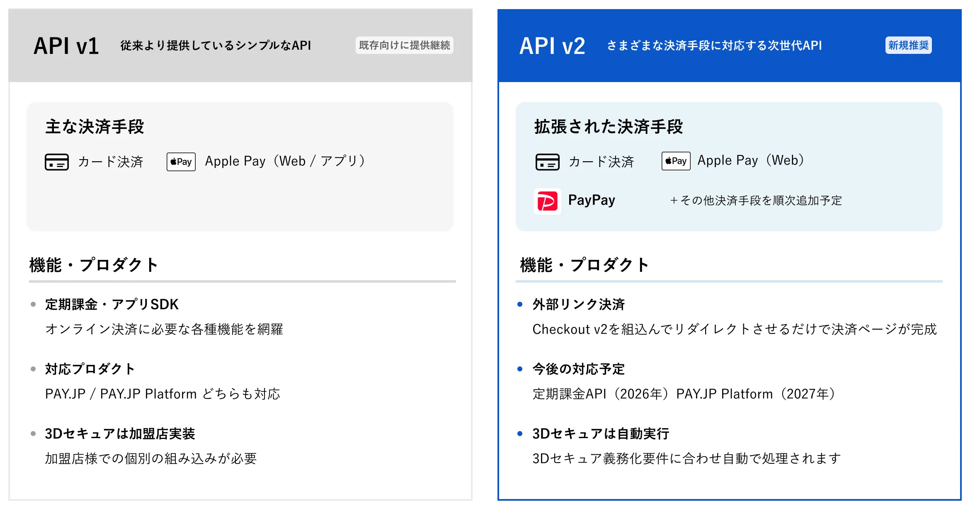The image size is (980, 509).
Task: Click the 3Dセキュアは加盟店実装 heading
Action: [x=120, y=434]
